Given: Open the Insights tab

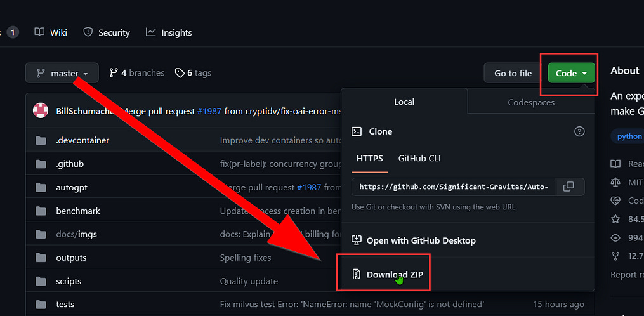Looking at the screenshot, I should coord(169,32).
